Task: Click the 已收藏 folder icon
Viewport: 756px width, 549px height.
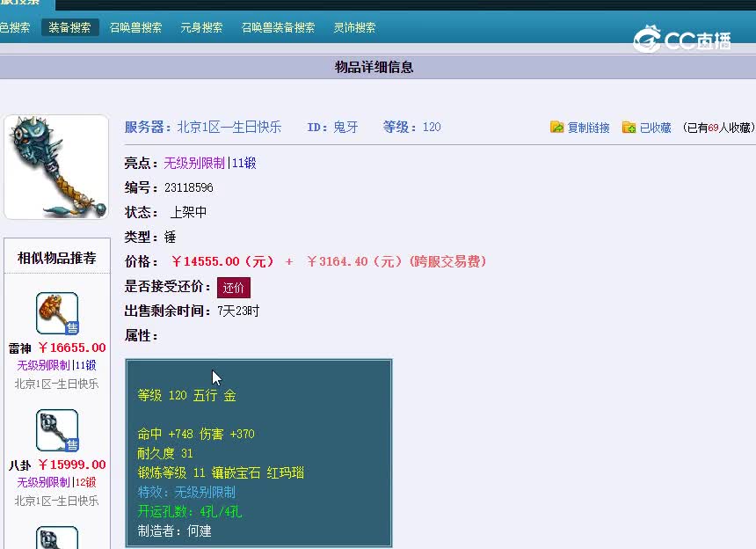Action: coord(629,127)
